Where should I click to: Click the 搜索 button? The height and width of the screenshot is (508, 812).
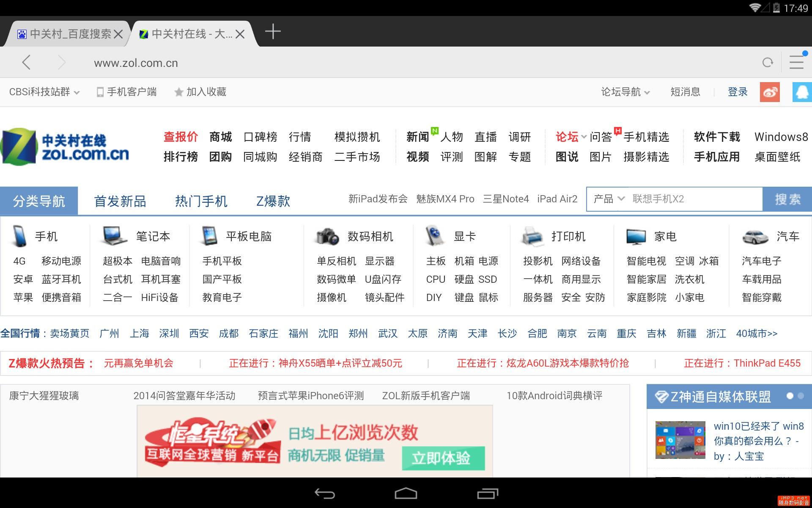point(787,199)
